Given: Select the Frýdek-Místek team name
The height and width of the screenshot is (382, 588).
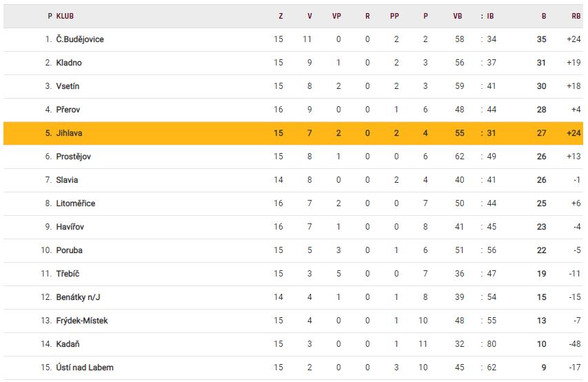Looking at the screenshot, I should click(x=82, y=321).
